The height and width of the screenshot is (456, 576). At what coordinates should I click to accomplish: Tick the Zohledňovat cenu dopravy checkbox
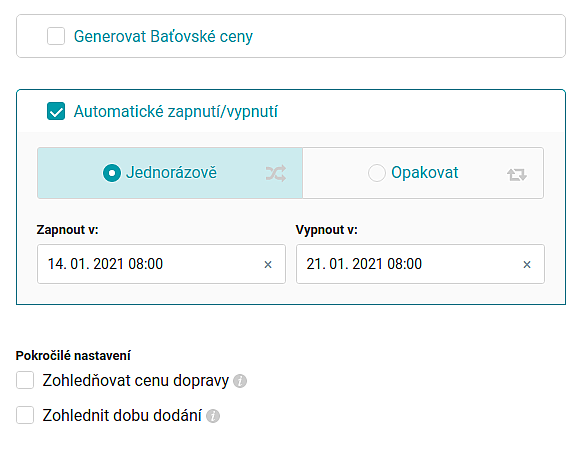(25, 380)
